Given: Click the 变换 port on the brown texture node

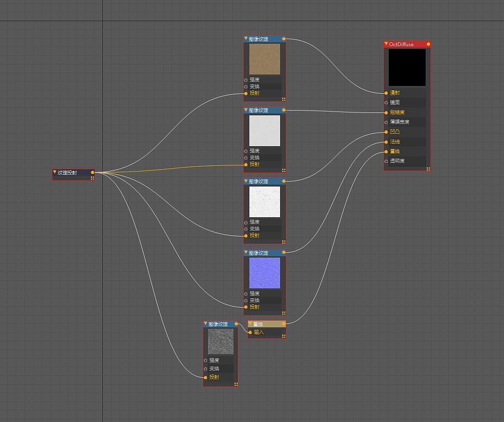Looking at the screenshot, I should point(246,87).
